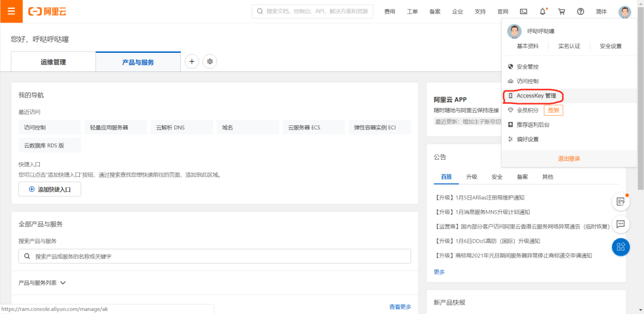Focus the 搜索产品或服务 input field

(215, 256)
